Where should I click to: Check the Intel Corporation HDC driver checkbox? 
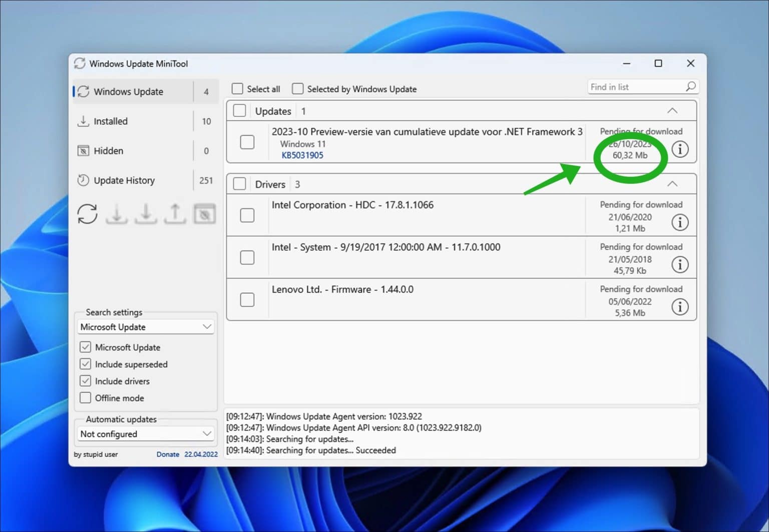(247, 215)
